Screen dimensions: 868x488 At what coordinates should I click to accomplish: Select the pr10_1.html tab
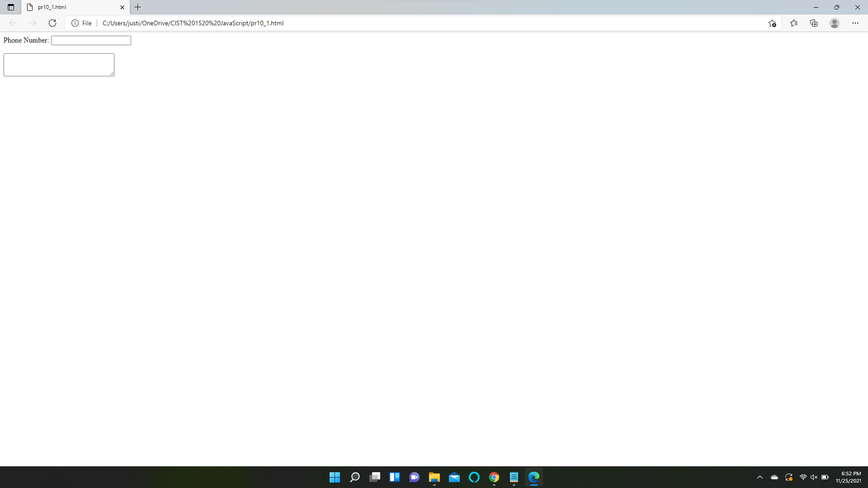68,7
